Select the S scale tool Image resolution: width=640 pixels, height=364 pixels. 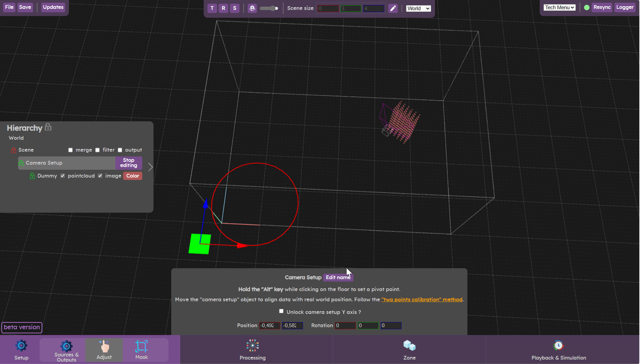[x=235, y=8]
